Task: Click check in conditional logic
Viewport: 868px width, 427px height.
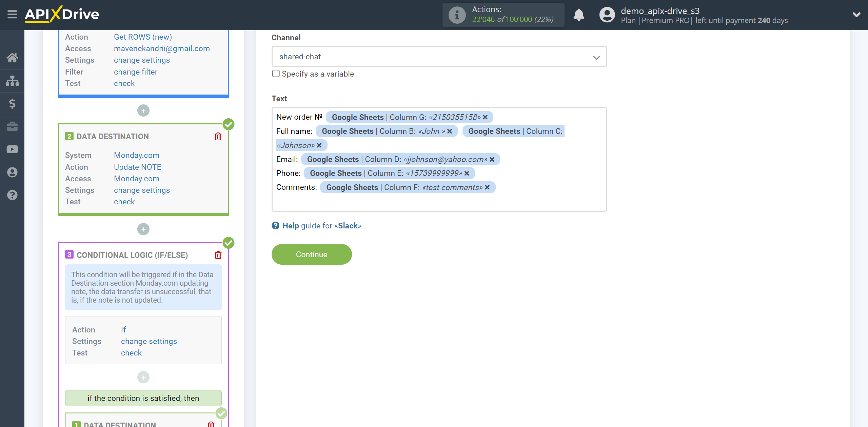Action: (x=131, y=353)
